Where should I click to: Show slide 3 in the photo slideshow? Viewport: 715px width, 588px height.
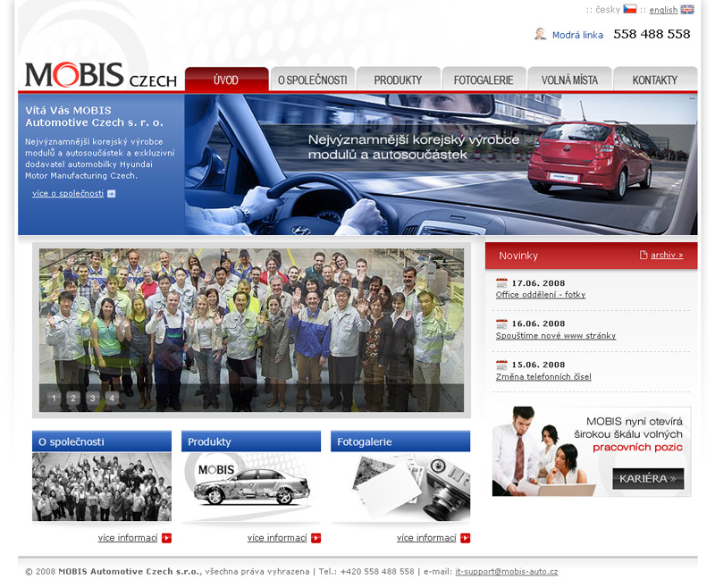click(x=93, y=398)
